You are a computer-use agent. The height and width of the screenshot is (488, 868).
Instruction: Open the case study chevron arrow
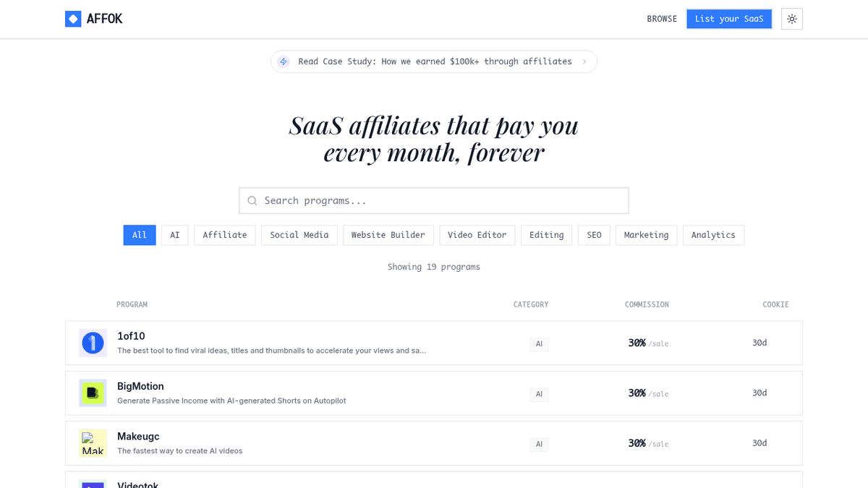pos(584,61)
